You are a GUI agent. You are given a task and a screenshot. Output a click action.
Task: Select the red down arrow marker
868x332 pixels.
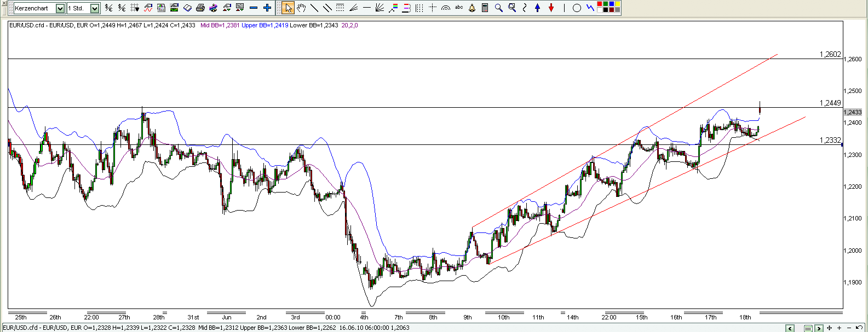pos(551,8)
